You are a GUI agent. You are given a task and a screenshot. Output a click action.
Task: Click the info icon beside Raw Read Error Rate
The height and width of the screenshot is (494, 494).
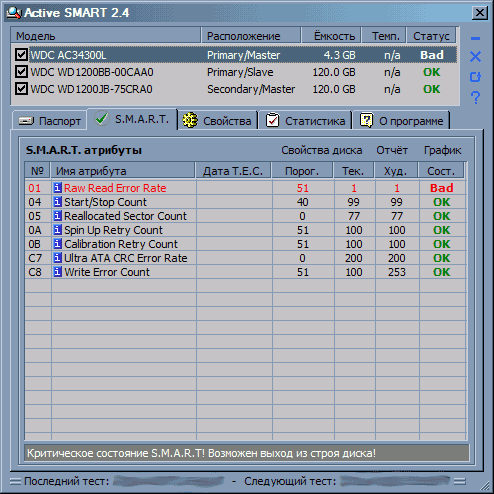coord(57,188)
